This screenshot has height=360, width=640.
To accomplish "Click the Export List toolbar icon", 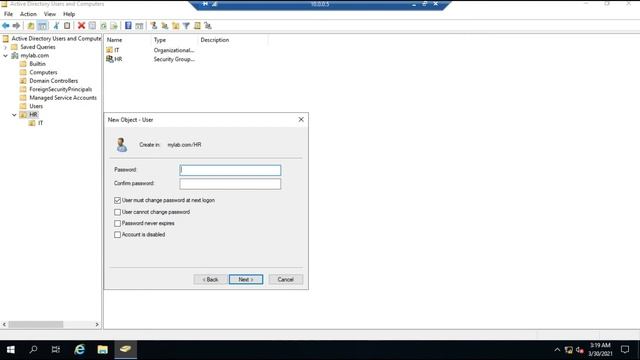I will click(x=114, y=26).
